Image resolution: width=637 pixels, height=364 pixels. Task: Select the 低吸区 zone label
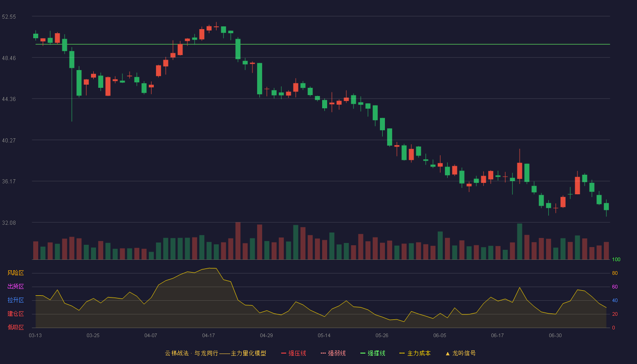[x=15, y=328]
